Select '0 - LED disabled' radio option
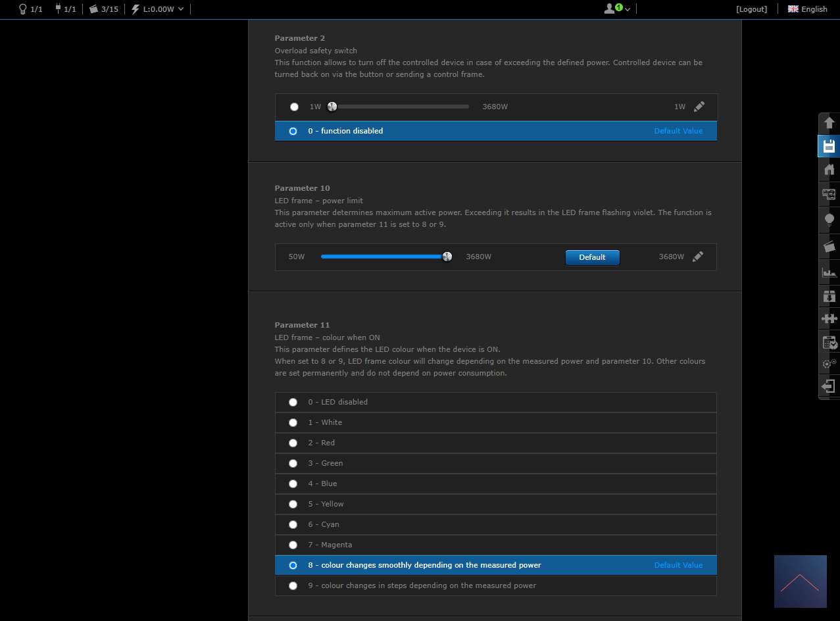840x621 pixels. pos(293,402)
